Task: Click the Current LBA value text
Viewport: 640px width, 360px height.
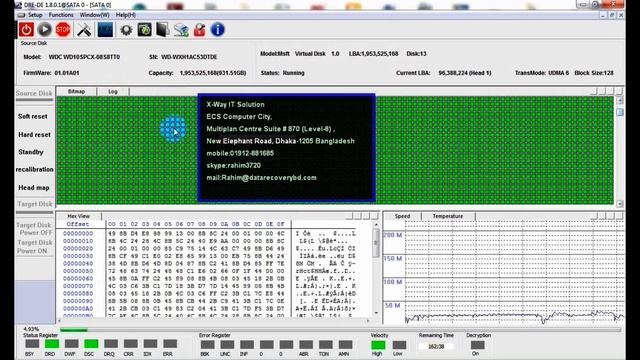Action: point(465,73)
